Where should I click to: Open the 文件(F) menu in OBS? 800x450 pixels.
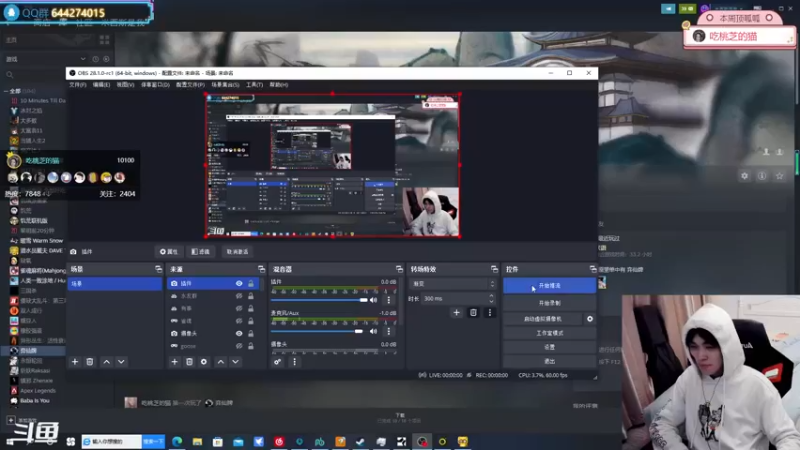tap(78, 85)
